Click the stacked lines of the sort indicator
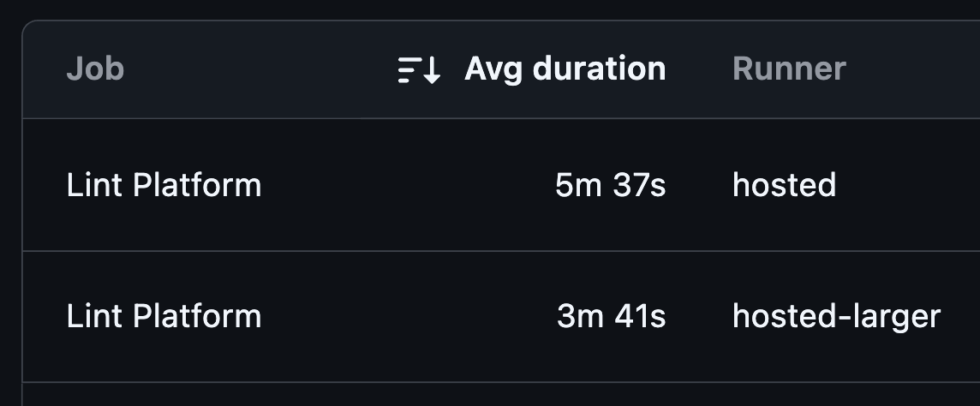The width and height of the screenshot is (980, 406). (x=409, y=70)
